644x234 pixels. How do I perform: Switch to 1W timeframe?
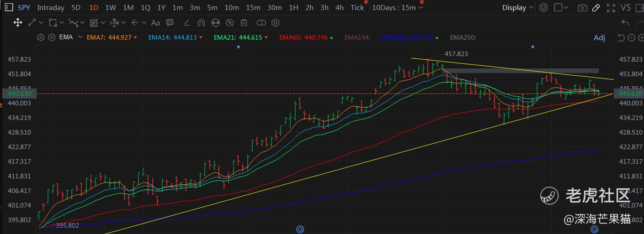110,7
